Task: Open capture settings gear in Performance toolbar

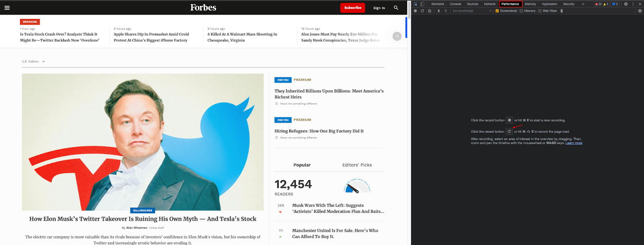Action: (640, 11)
